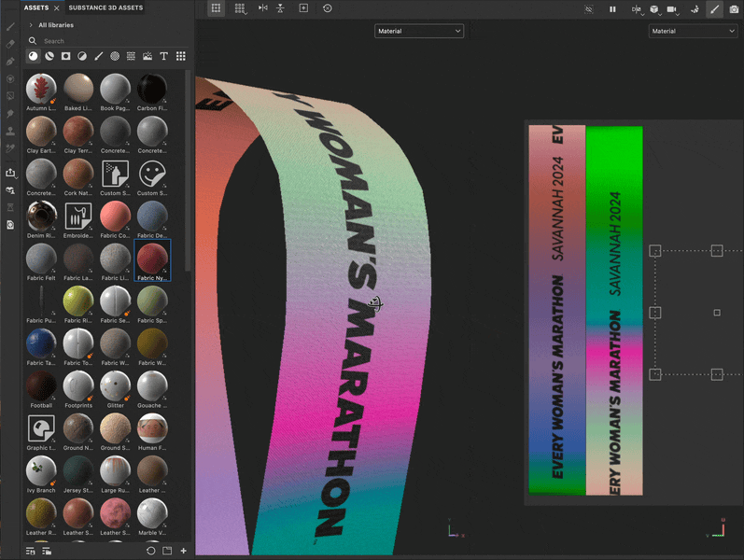Filter assets by Environments type

click(147, 57)
